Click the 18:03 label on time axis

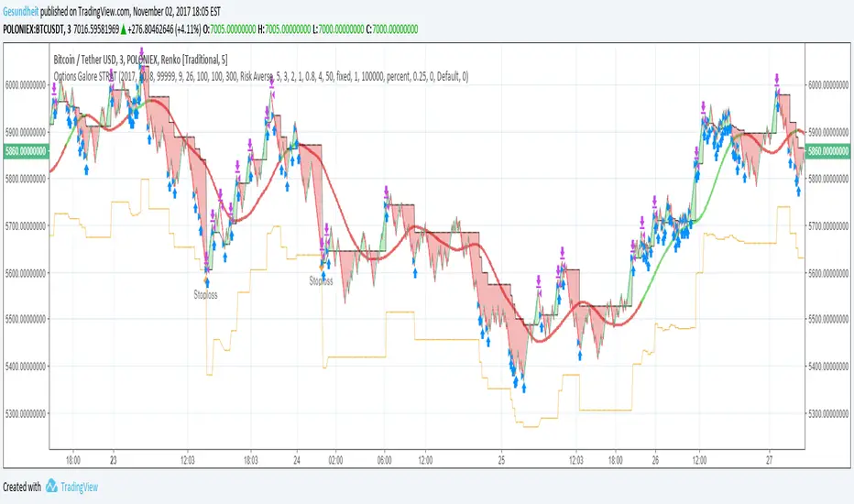pos(250,460)
